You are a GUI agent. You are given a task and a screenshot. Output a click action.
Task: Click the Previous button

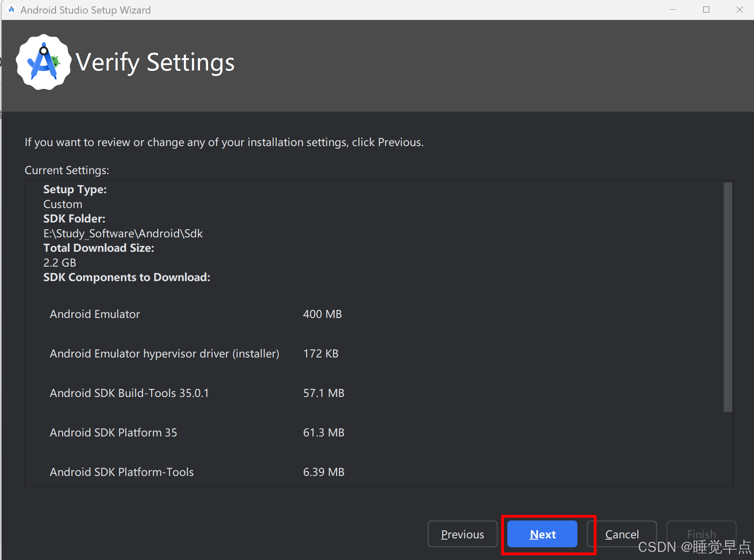[x=462, y=534]
